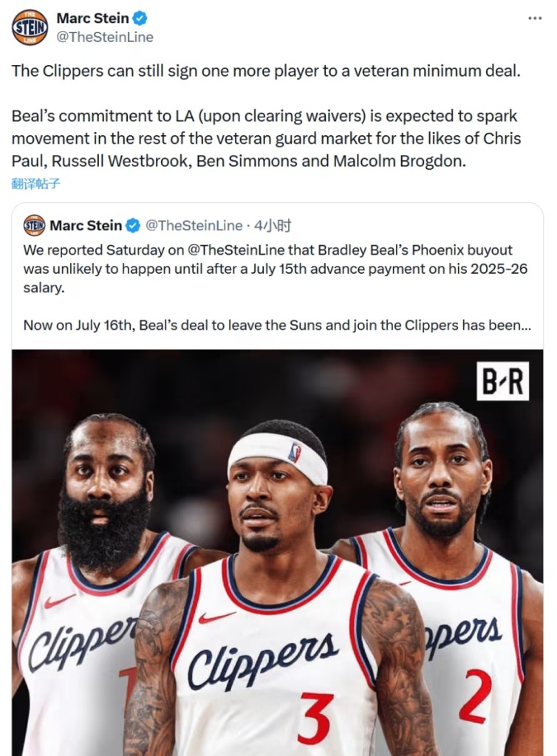Open quoted tweet author name Marc Stein
Screen dimensions: 557x756
(x=86, y=226)
